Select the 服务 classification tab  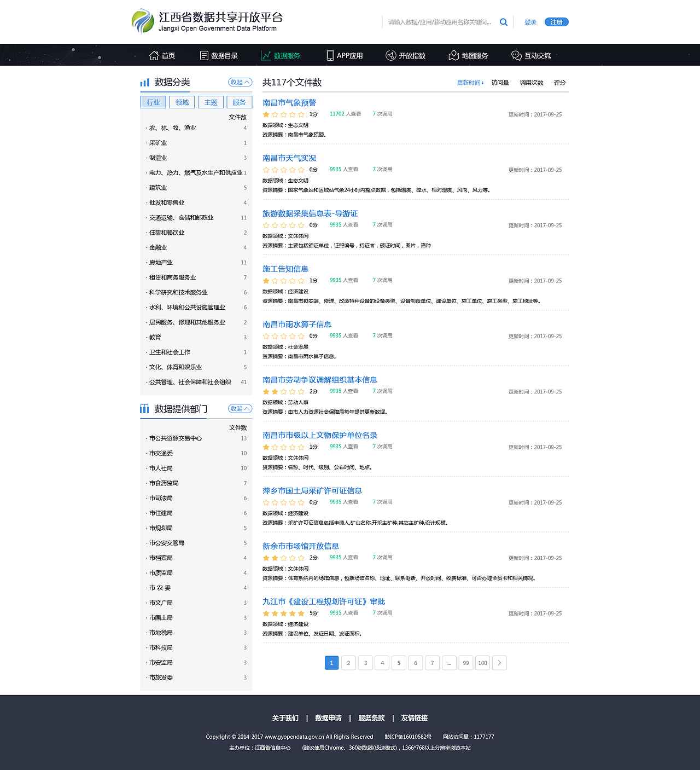point(239,102)
